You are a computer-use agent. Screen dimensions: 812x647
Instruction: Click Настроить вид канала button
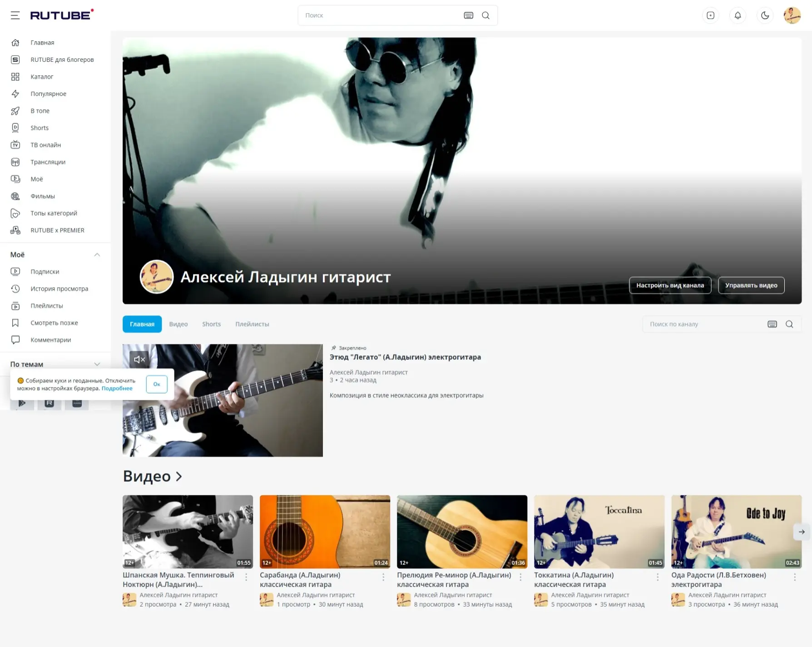pos(669,285)
